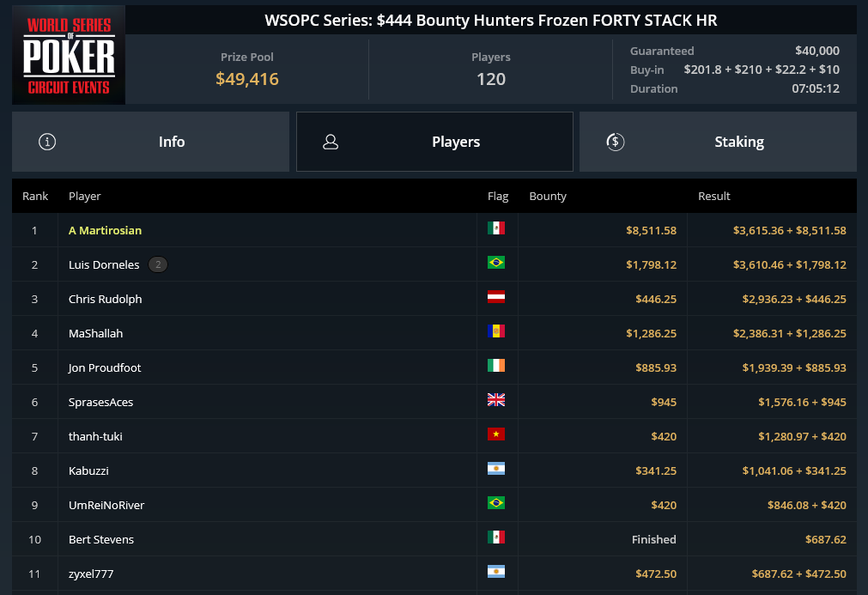Click Argentina flag next to Kabuzzi
Viewport: 868px width, 595px height.
click(496, 468)
